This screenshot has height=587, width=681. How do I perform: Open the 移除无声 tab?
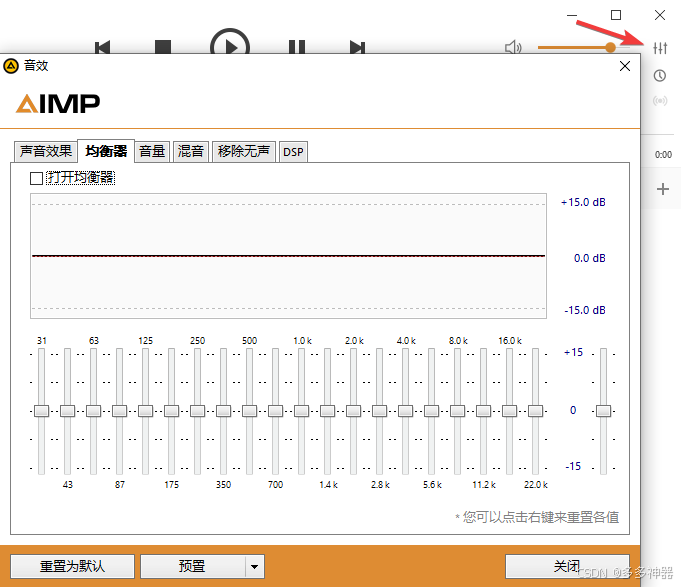tap(244, 151)
